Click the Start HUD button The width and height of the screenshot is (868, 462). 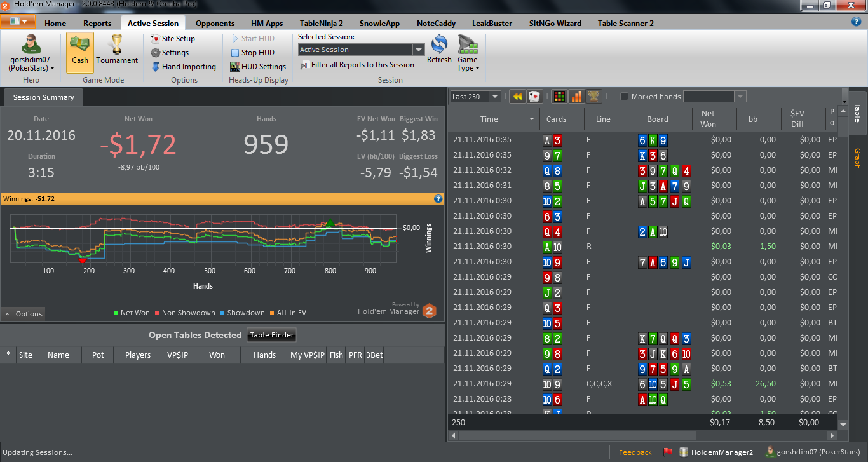click(252, 39)
